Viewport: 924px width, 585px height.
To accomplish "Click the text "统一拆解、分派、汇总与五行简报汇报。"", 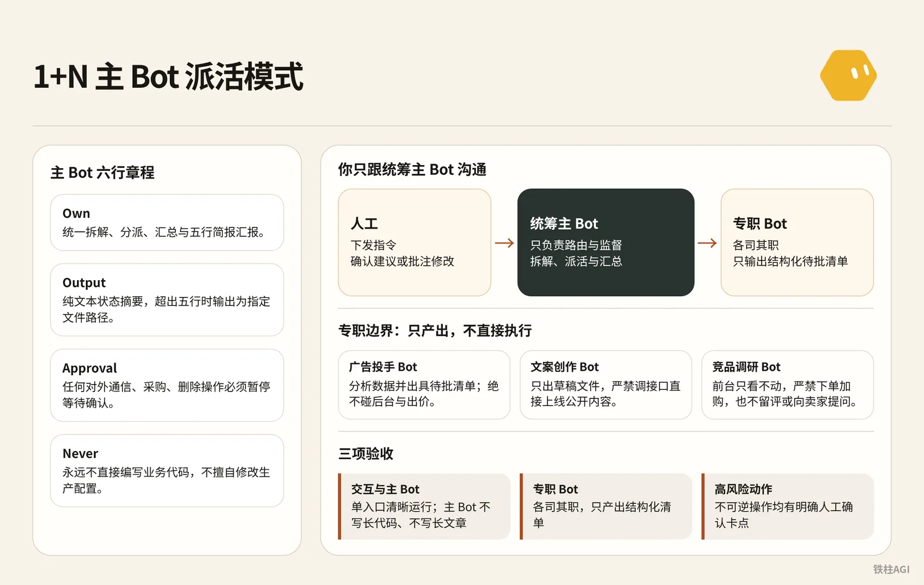I will coord(166,232).
